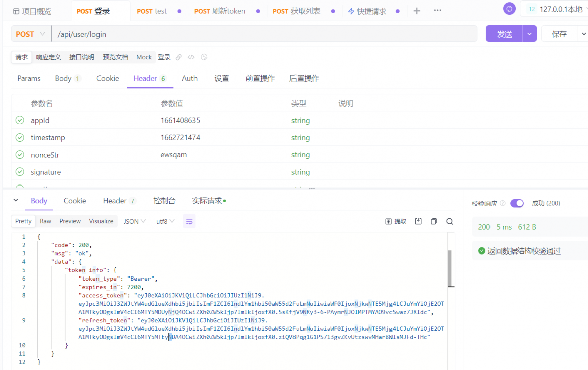Click the word-wrap icon beside utf8
Viewport: 588px width, 370px height.
(x=189, y=221)
